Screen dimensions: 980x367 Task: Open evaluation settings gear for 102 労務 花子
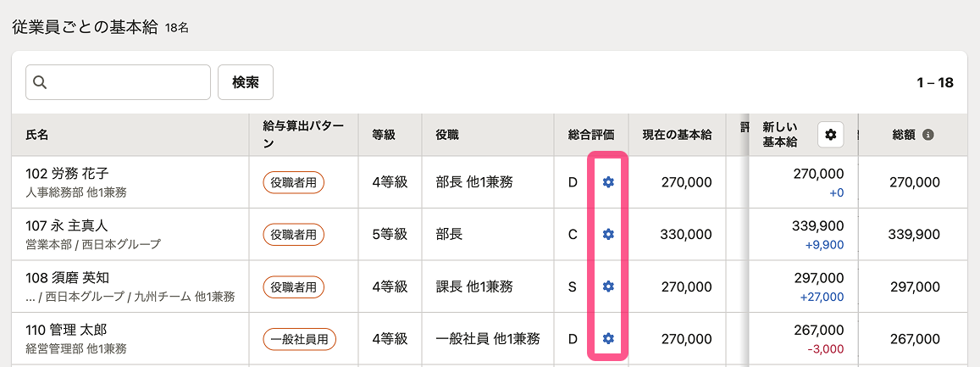click(x=608, y=181)
